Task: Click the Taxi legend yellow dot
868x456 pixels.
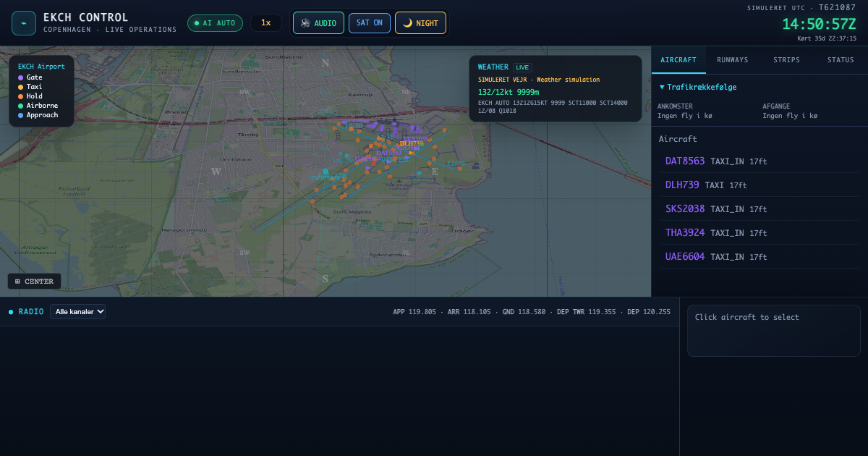Action: coord(21,87)
